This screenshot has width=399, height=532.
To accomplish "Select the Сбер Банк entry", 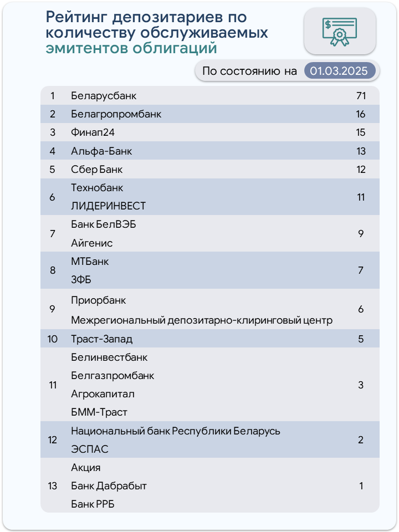I will tap(96, 170).
